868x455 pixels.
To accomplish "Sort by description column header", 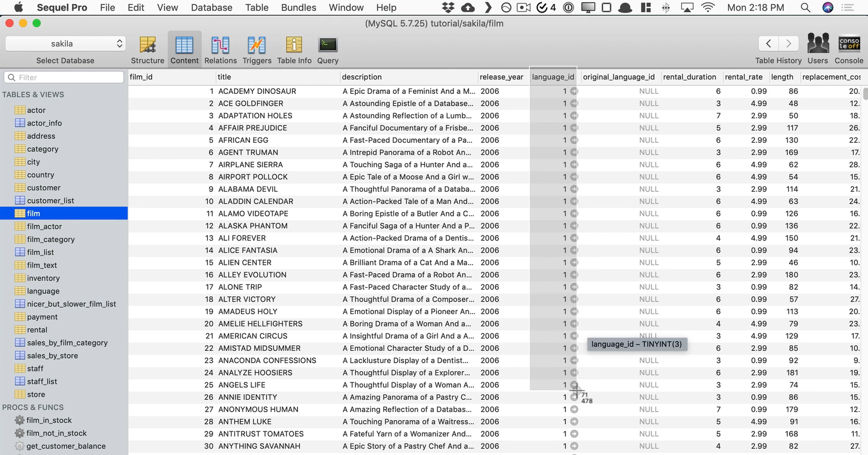I will point(409,77).
